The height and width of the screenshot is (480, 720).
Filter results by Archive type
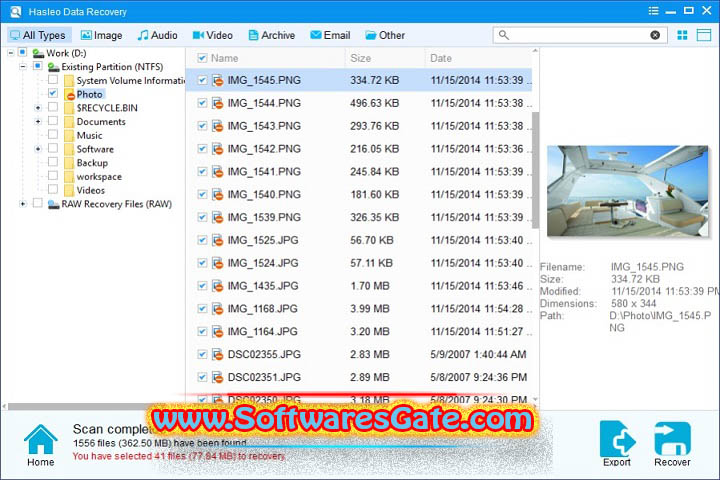tap(271, 35)
